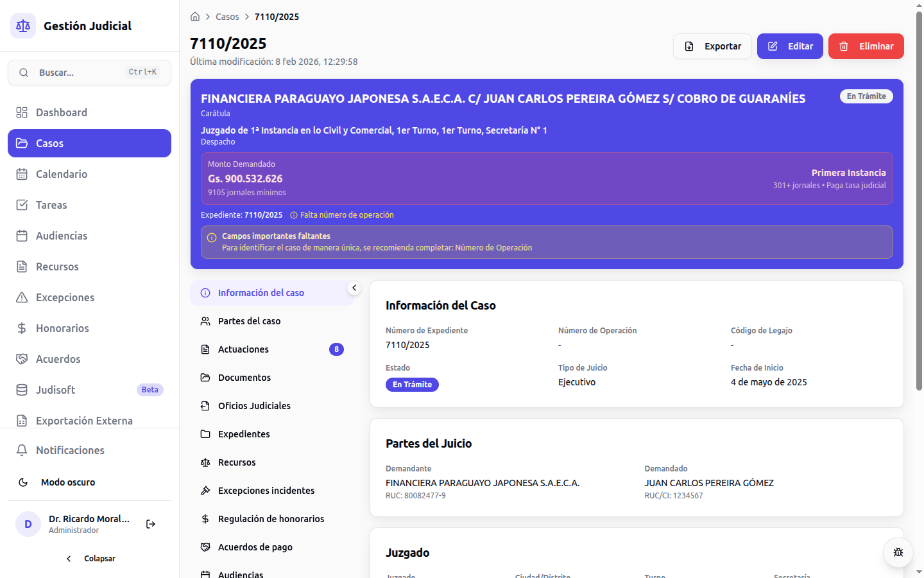Click demandante FINANCIERA PARAGUAYO JAPONESA S.A.E.C.A.
Viewport: 924px width, 578px height.
tap(483, 483)
